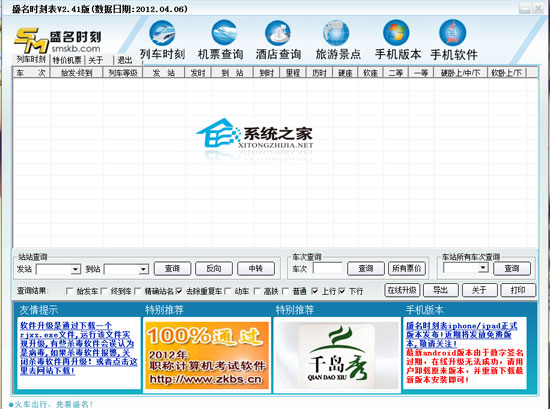This screenshot has height=409, width=550.
Task: Click the red android版本 notice text
Action: point(464,366)
